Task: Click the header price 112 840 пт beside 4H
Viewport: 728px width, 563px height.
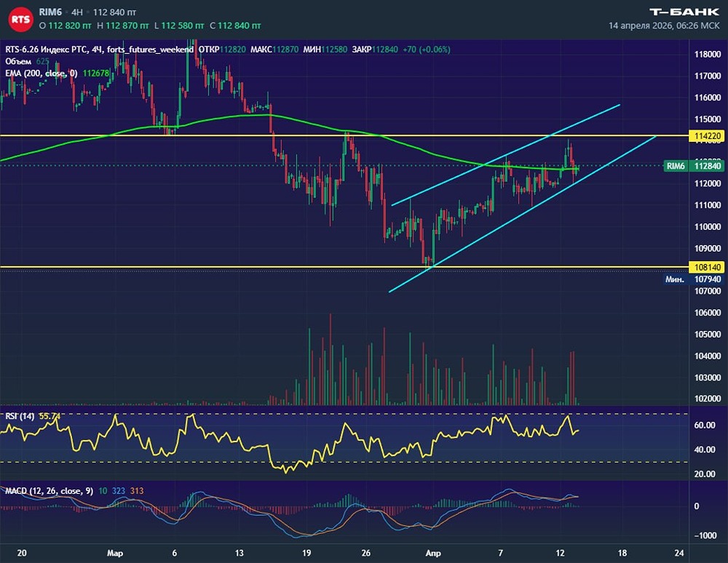Action: 114,12
